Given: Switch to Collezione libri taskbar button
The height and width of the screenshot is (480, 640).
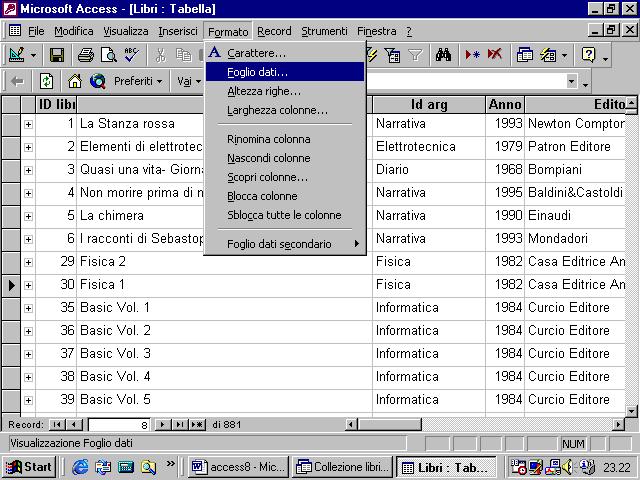Looking at the screenshot, I should pyautogui.click(x=342, y=467).
